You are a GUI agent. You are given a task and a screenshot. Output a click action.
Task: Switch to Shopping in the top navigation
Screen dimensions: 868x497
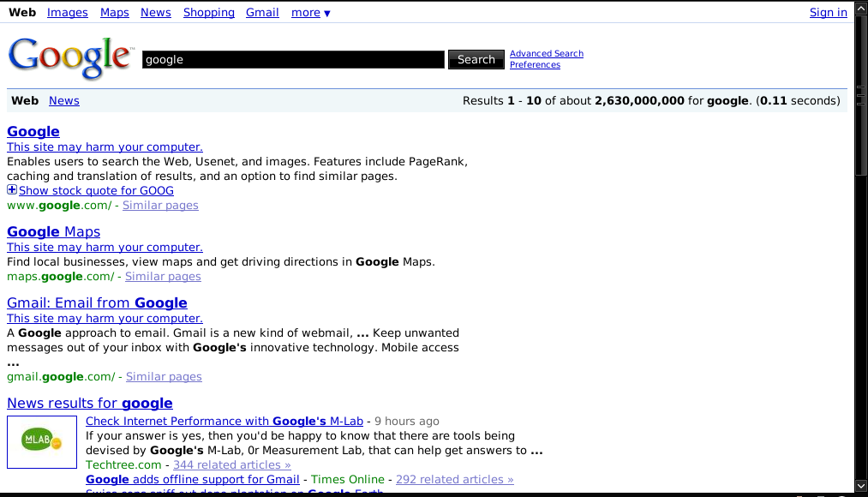pyautogui.click(x=209, y=13)
